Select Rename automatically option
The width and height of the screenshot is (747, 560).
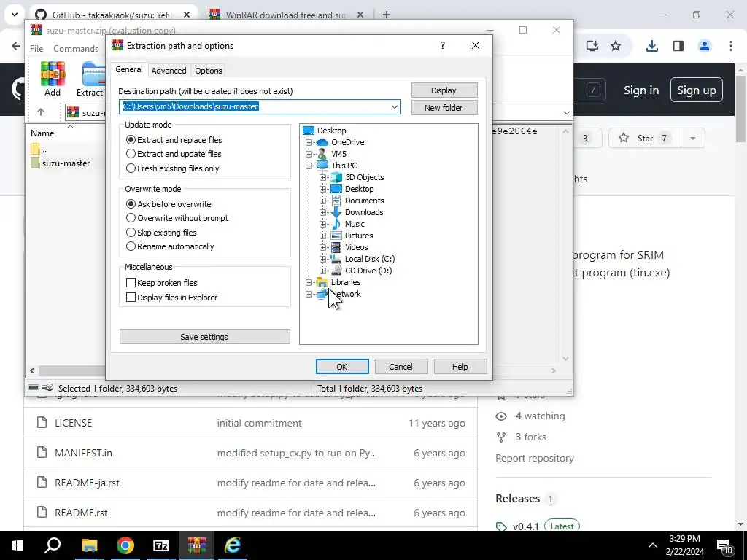(x=170, y=246)
